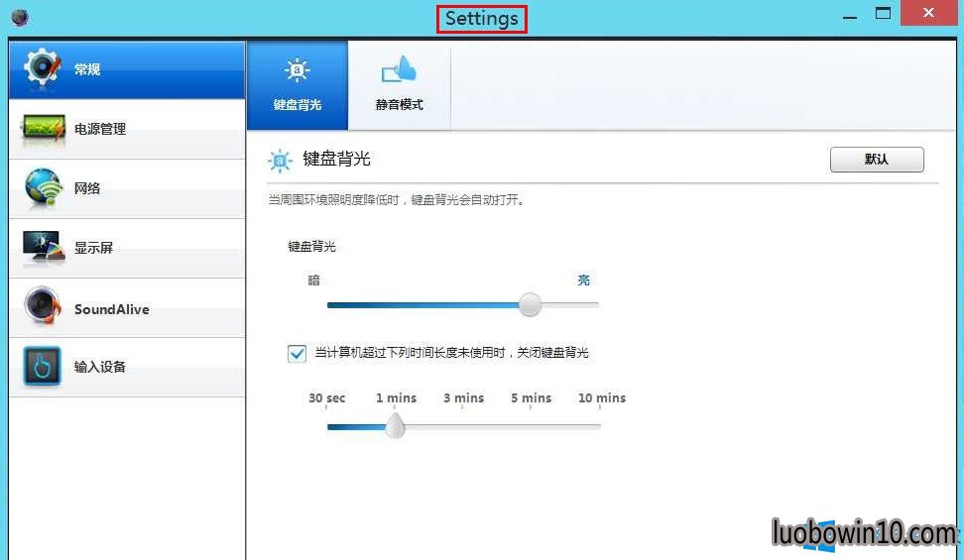964x560 pixels.
Task: Close the Settings window
Action: tap(928, 13)
